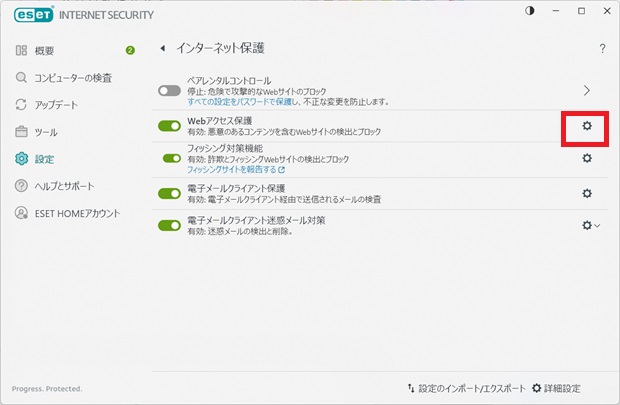Click the ヘルプとサポート question icon

click(21, 185)
